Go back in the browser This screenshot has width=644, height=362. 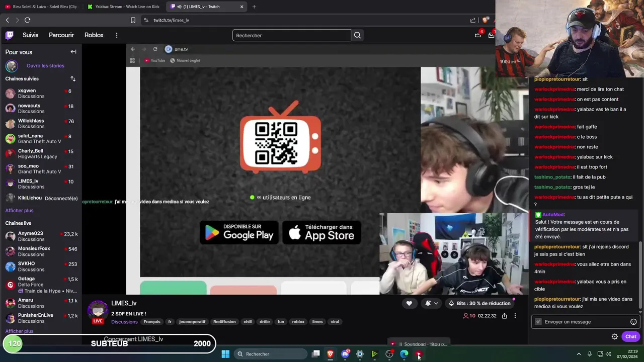pyautogui.click(x=7, y=20)
